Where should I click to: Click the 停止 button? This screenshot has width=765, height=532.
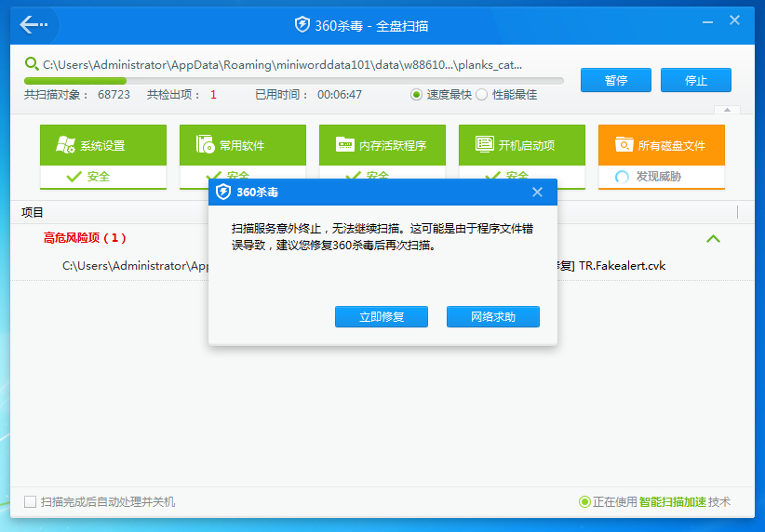pyautogui.click(x=696, y=80)
